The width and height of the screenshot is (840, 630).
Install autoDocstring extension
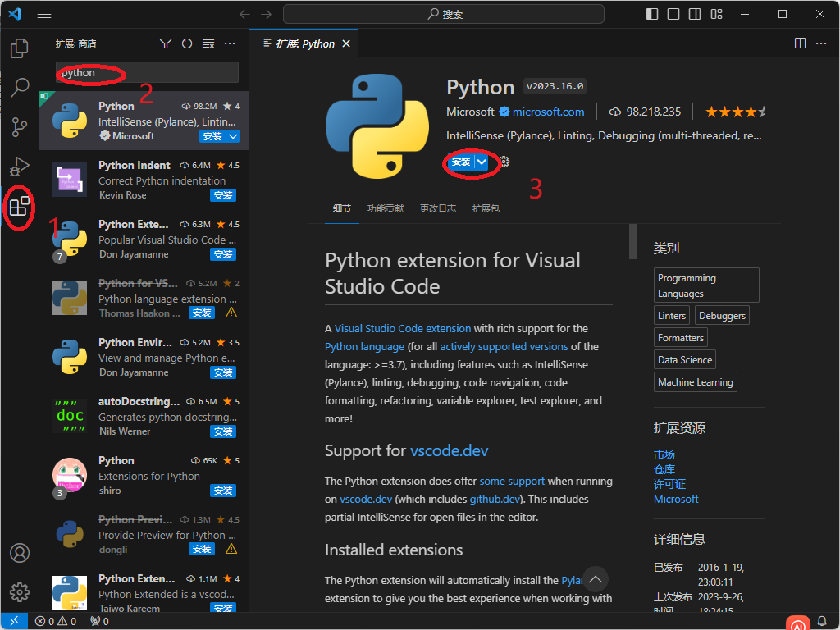coord(223,431)
